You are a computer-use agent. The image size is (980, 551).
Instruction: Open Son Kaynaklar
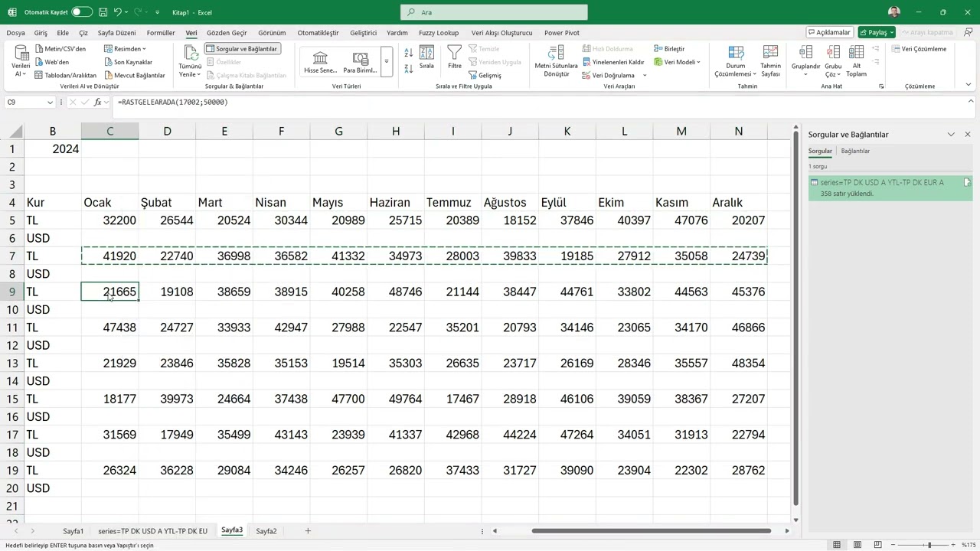(129, 62)
